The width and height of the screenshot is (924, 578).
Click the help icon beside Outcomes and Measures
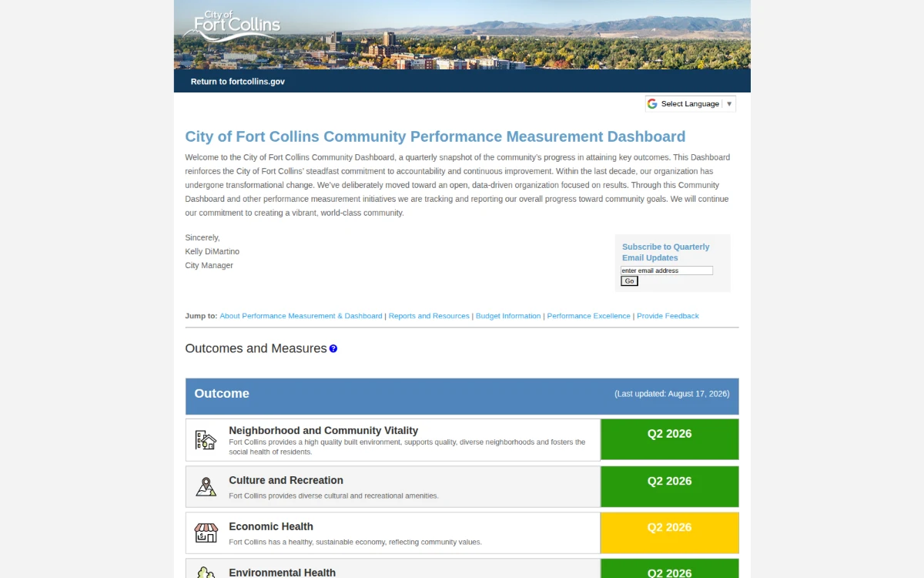pos(333,348)
